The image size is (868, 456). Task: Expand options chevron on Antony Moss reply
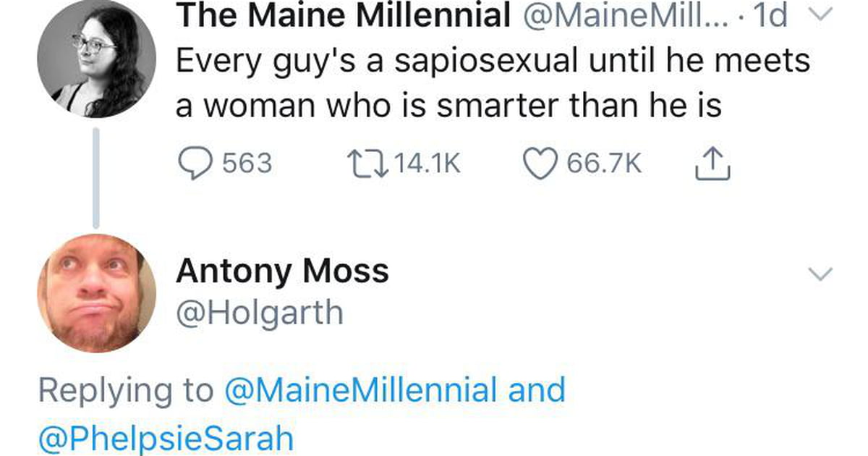click(820, 273)
